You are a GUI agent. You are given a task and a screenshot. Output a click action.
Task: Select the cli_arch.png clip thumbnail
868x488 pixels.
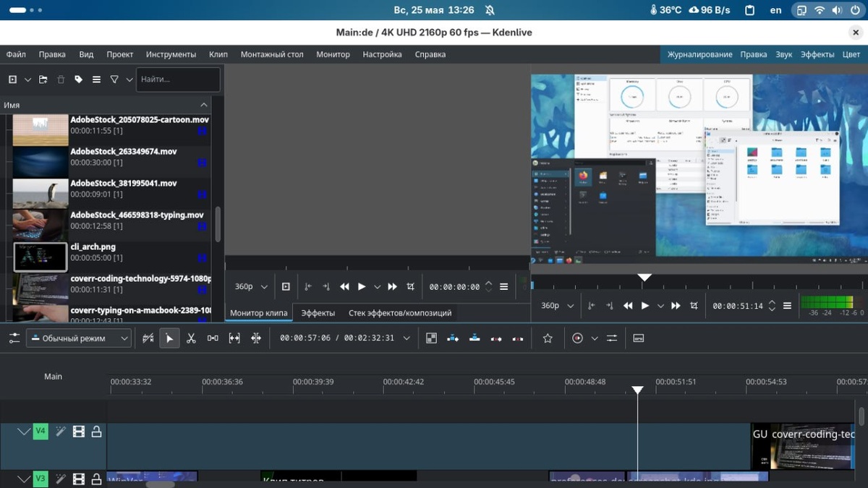click(x=41, y=257)
